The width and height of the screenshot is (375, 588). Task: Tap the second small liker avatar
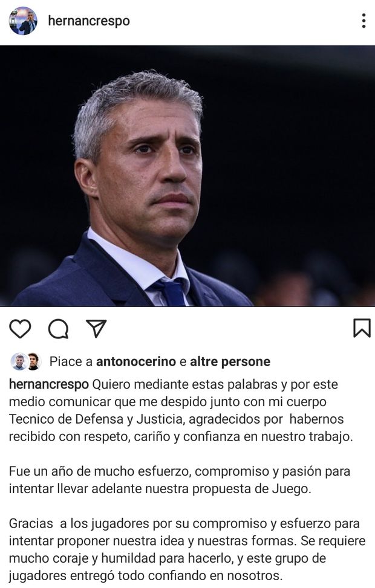[x=33, y=361]
